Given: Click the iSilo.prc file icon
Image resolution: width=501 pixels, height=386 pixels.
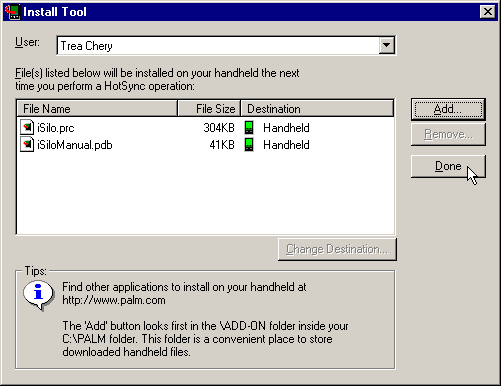Looking at the screenshot, I should [27, 128].
